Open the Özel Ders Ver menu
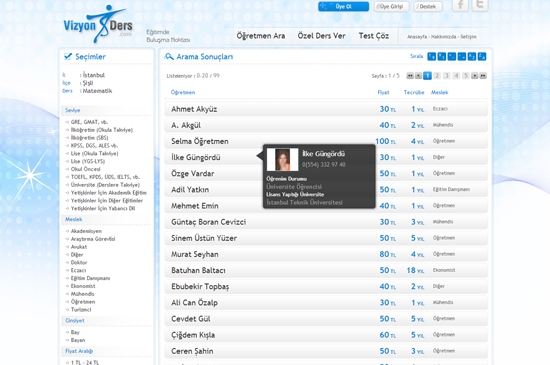The height and width of the screenshot is (365, 550). [321, 36]
